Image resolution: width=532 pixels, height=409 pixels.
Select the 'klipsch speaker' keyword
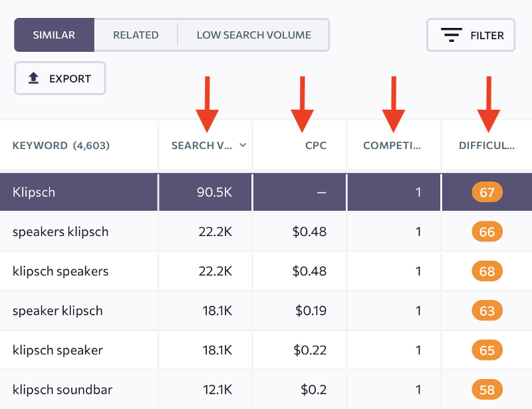click(58, 350)
